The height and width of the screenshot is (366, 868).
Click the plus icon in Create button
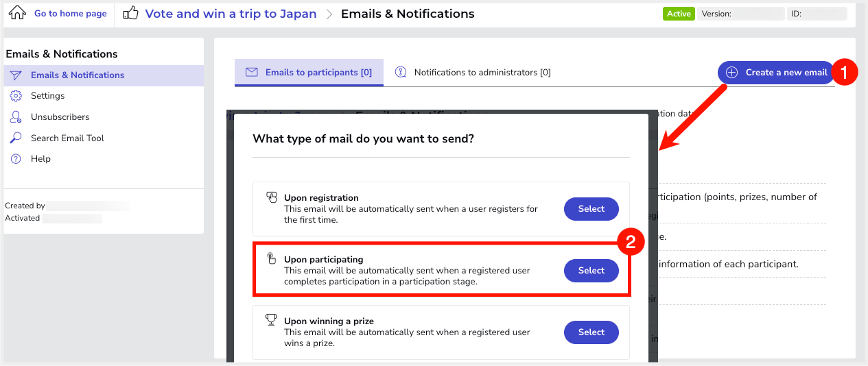pyautogui.click(x=731, y=72)
